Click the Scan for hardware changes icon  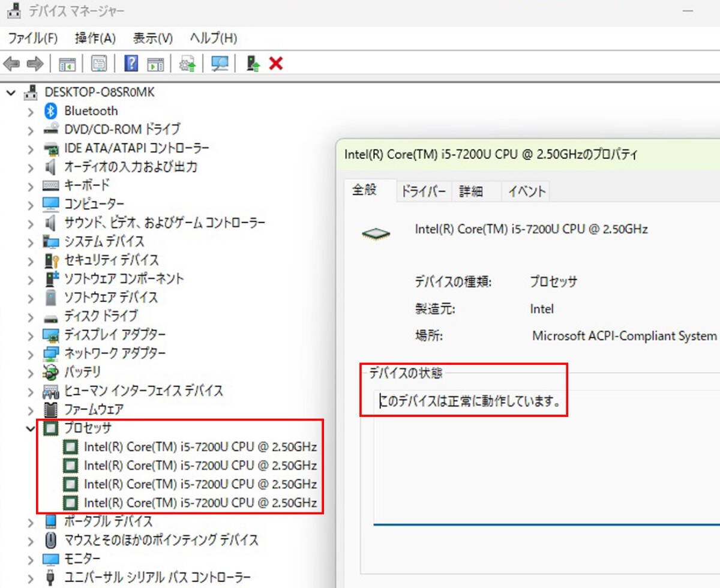click(x=220, y=64)
